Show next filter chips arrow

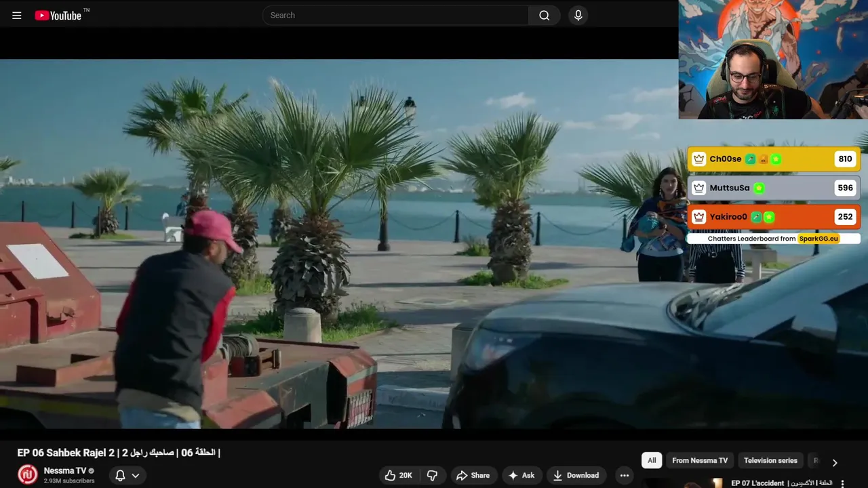(835, 462)
